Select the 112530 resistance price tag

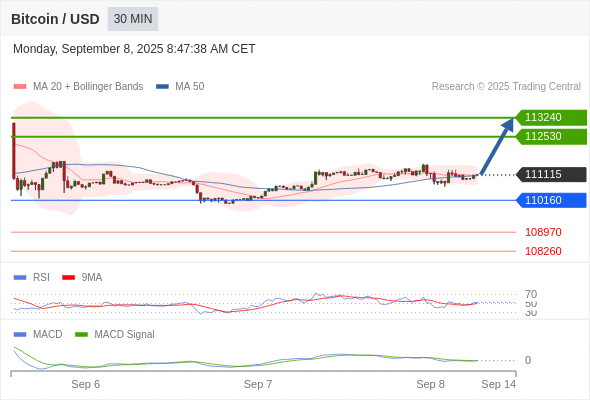point(551,136)
